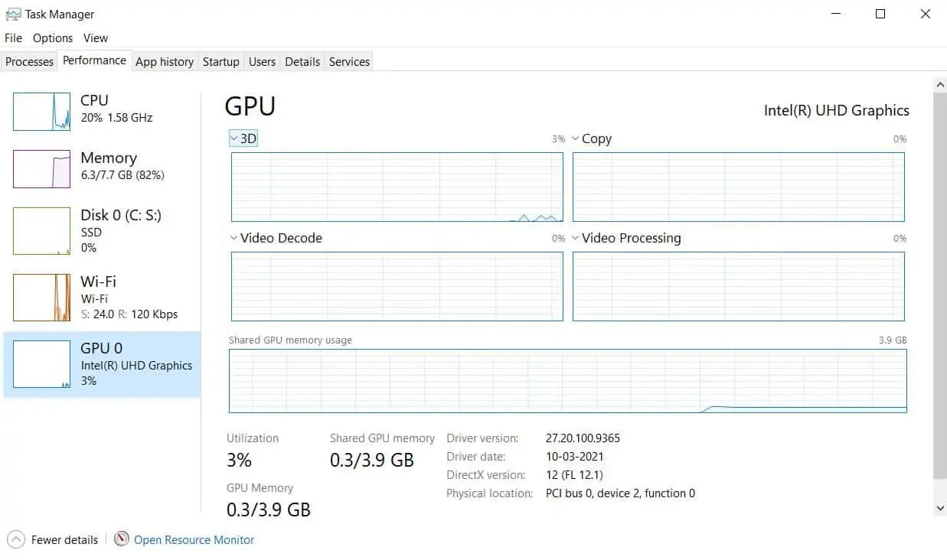Viewport: 947px width, 560px height.
Task: Click the Fewer details collapse arrow icon
Action: coord(17,539)
